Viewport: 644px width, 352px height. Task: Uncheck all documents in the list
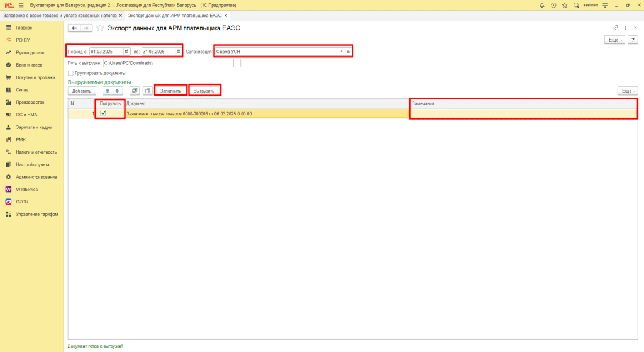[x=147, y=91]
